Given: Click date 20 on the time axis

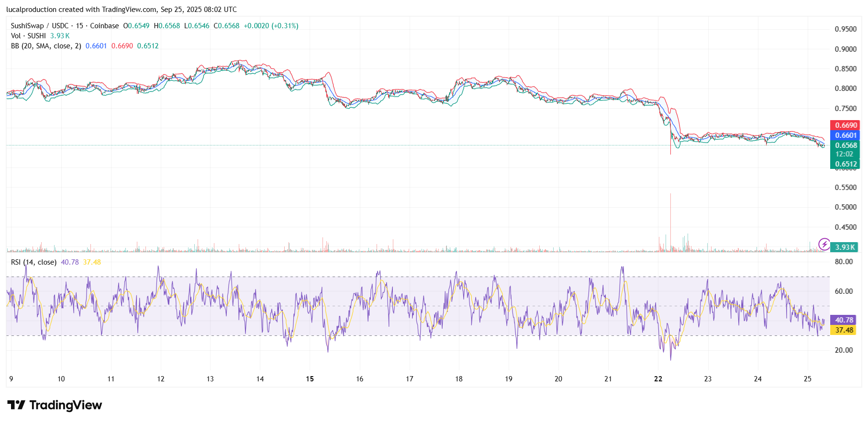Looking at the screenshot, I should click(558, 379).
